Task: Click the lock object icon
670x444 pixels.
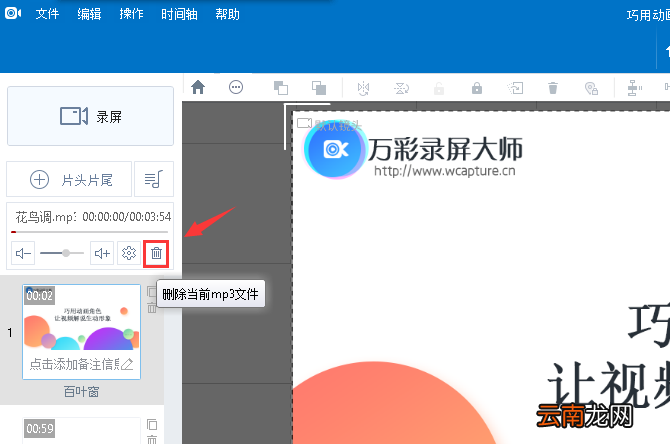Action: pyautogui.click(x=477, y=88)
